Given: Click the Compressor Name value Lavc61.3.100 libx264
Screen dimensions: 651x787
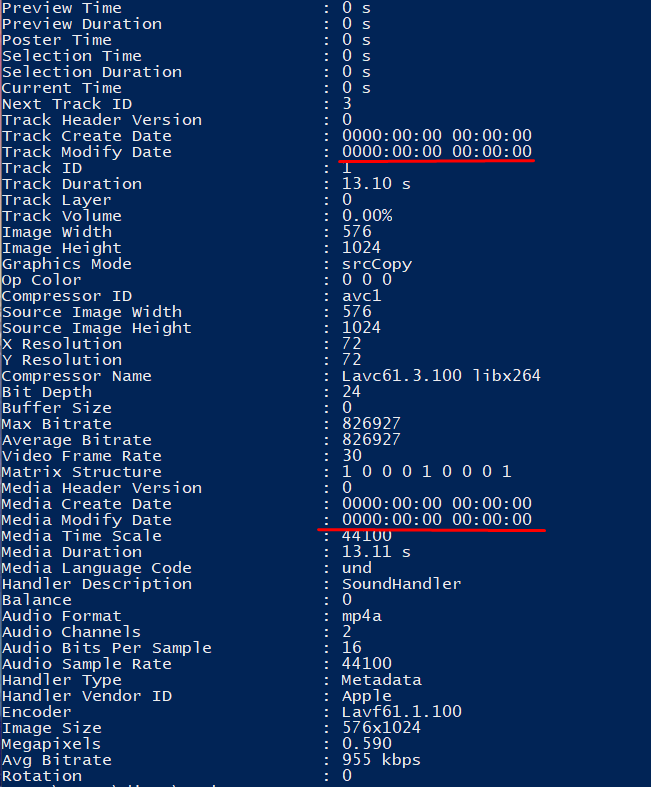Looking at the screenshot, I should (x=441, y=375).
